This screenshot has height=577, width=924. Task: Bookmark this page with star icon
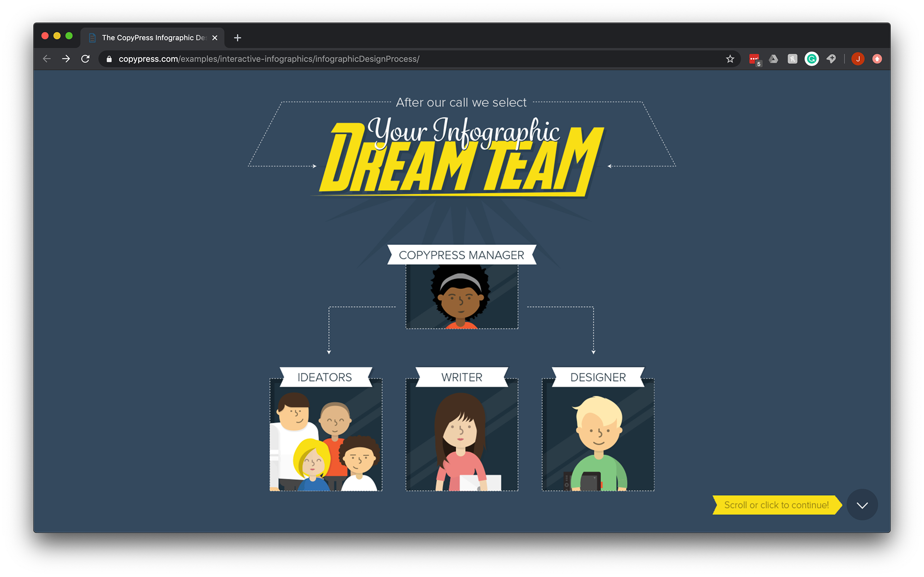[x=730, y=59]
